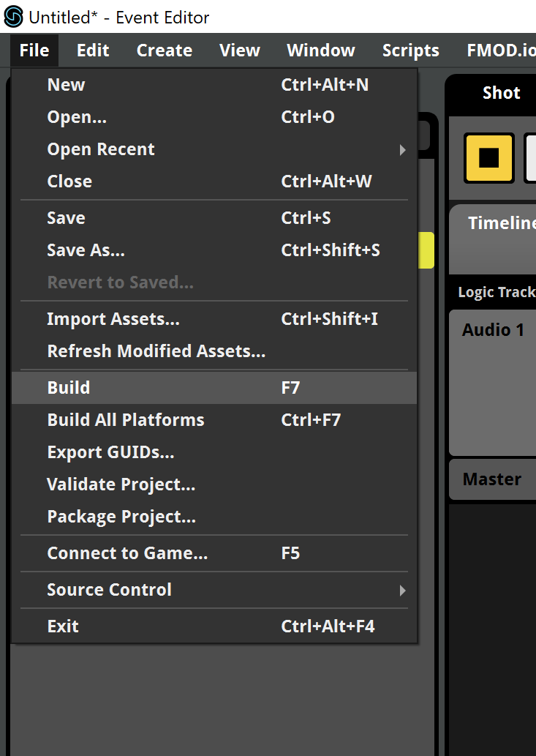This screenshot has width=536, height=756.
Task: Choose Export GUIDs... option
Action: coord(110,452)
